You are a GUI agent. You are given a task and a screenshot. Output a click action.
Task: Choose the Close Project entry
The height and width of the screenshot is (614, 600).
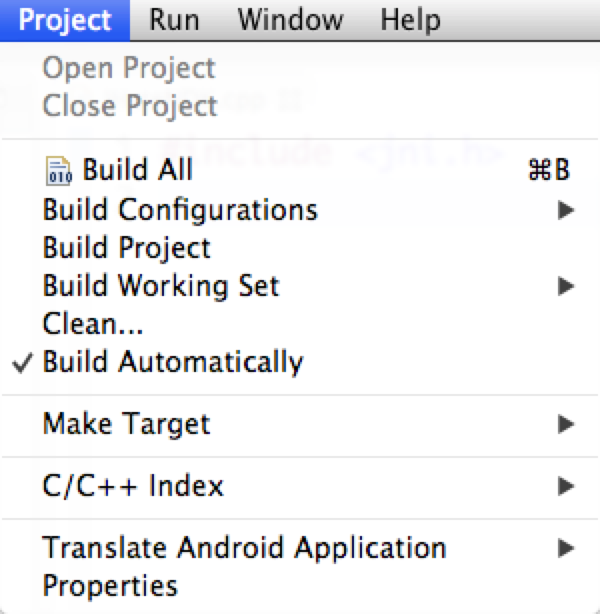130,105
